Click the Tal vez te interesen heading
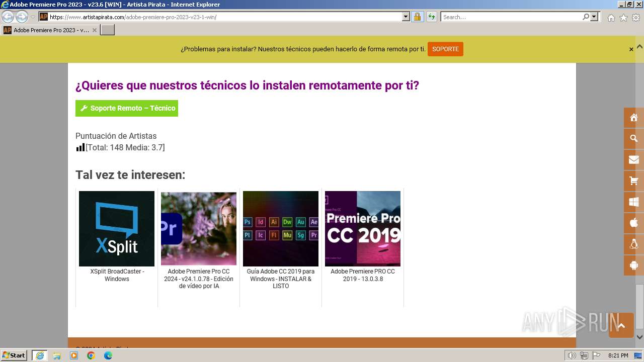644x362 pixels. click(130, 175)
